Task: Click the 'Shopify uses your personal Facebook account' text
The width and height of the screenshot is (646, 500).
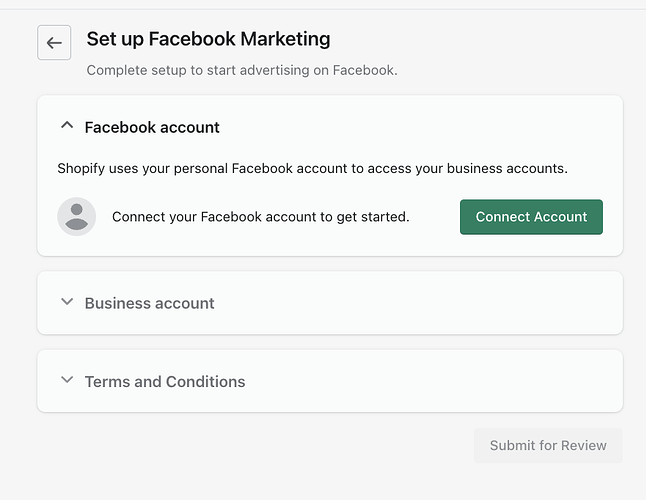Action: click(312, 168)
